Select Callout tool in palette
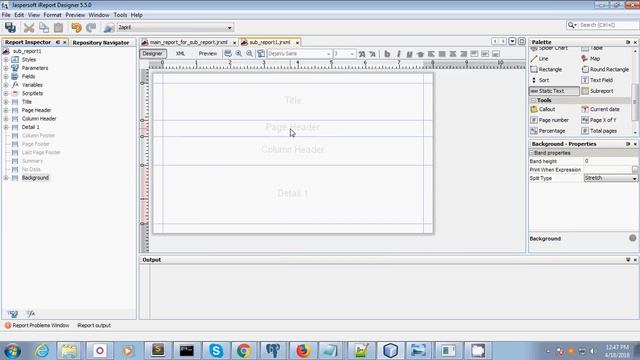640x360 pixels. [x=547, y=109]
